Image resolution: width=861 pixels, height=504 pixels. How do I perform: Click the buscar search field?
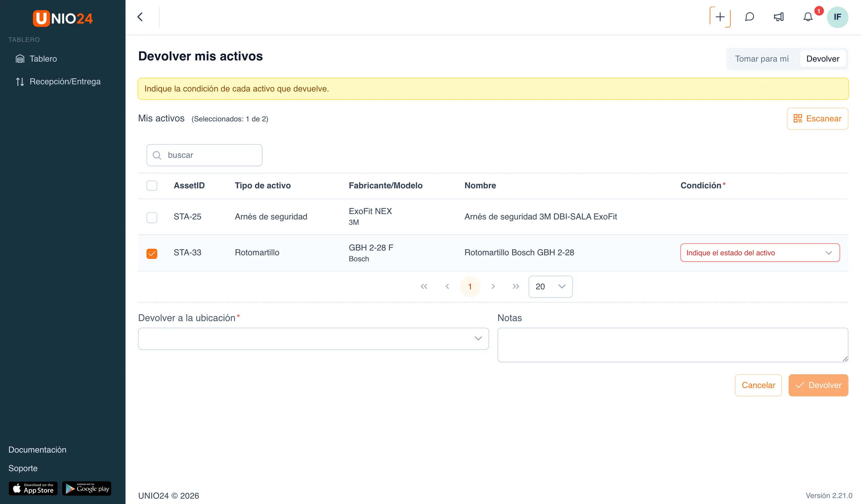coord(204,155)
